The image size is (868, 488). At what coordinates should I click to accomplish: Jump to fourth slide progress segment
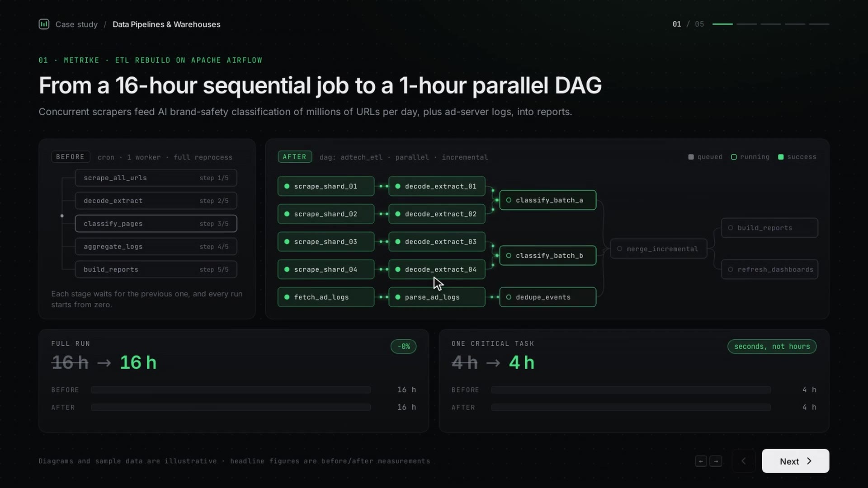[795, 24]
